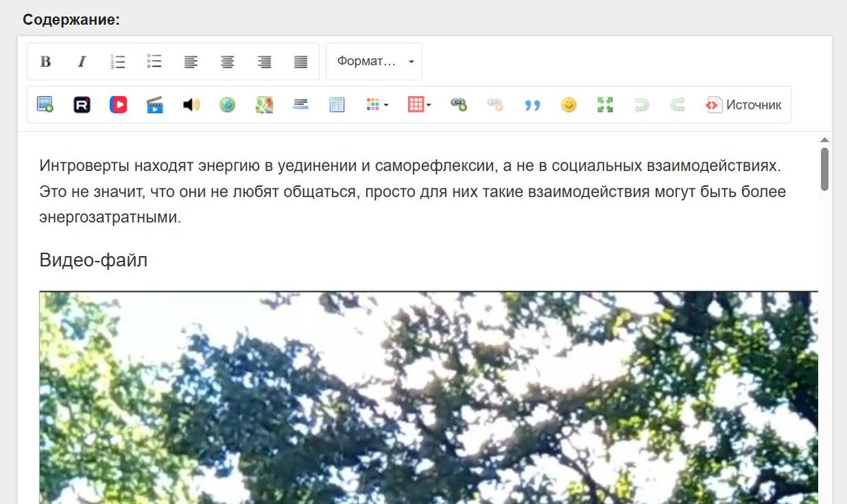This screenshot has width=847, height=504.
Task: Click the scrollbar up arrow in the editor
Action: [x=824, y=140]
